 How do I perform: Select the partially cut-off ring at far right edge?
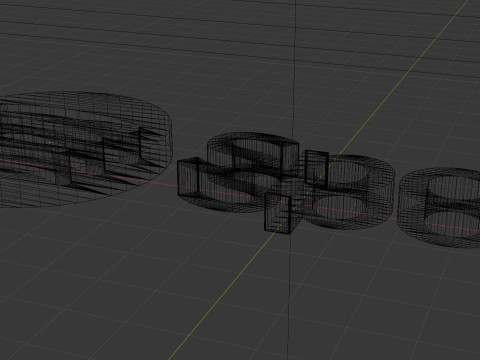coord(440,207)
